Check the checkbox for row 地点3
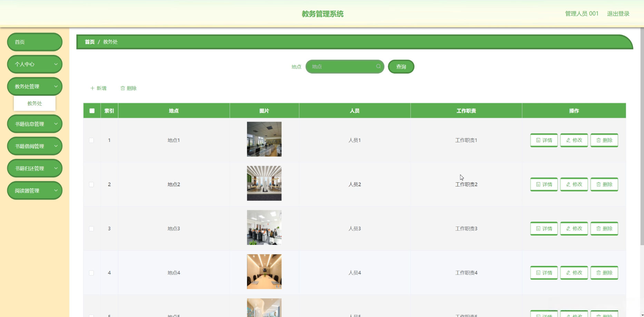The image size is (644, 317). click(91, 229)
